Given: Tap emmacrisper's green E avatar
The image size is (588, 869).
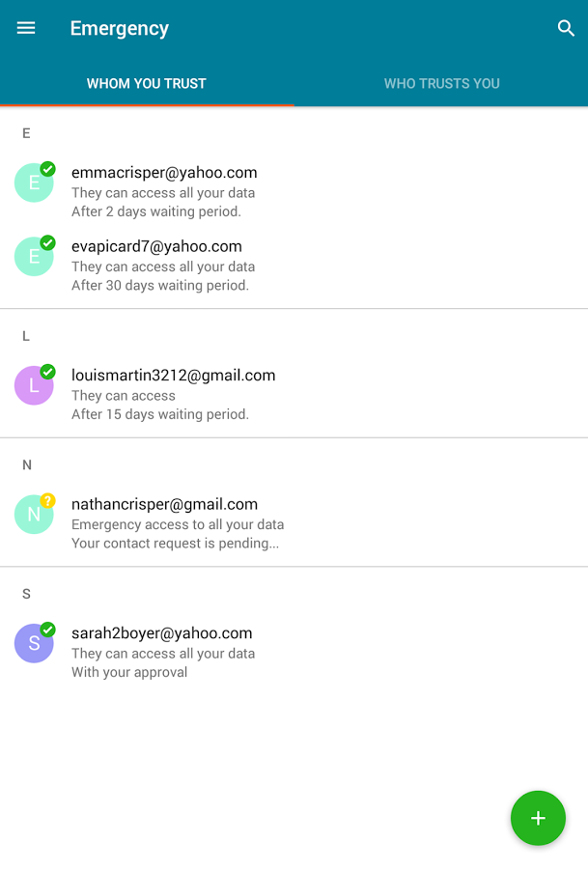Looking at the screenshot, I should coord(34,182).
